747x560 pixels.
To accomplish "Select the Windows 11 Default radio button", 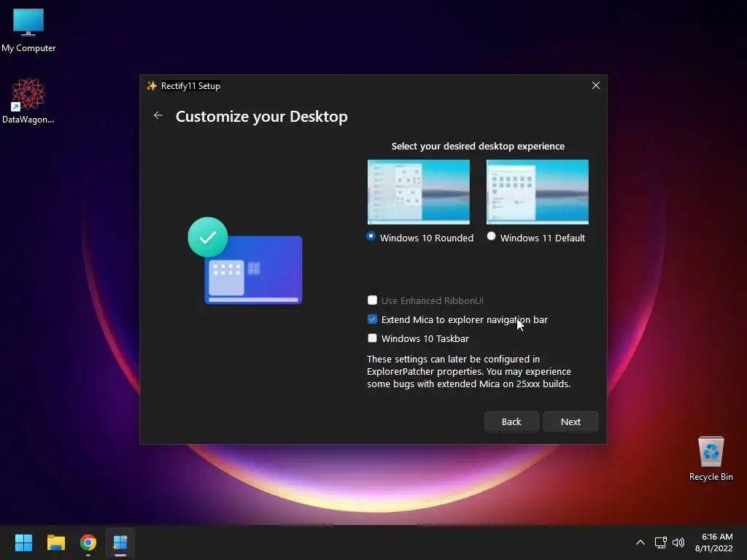I will [491, 237].
